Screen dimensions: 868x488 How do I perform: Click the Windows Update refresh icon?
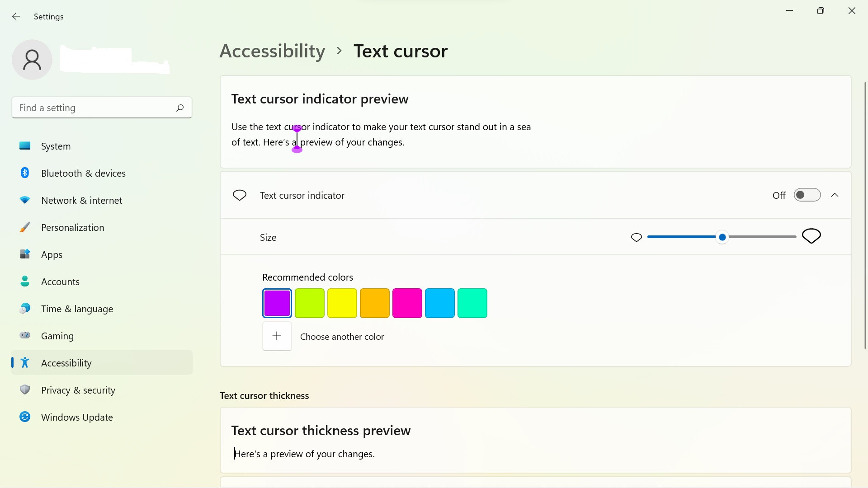(x=25, y=417)
